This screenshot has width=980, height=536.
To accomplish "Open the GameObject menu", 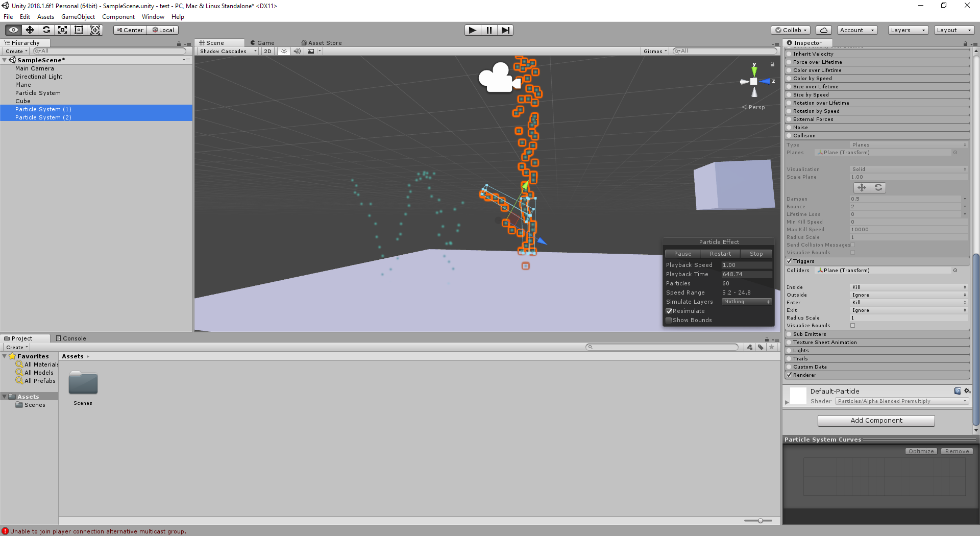I will [78, 17].
